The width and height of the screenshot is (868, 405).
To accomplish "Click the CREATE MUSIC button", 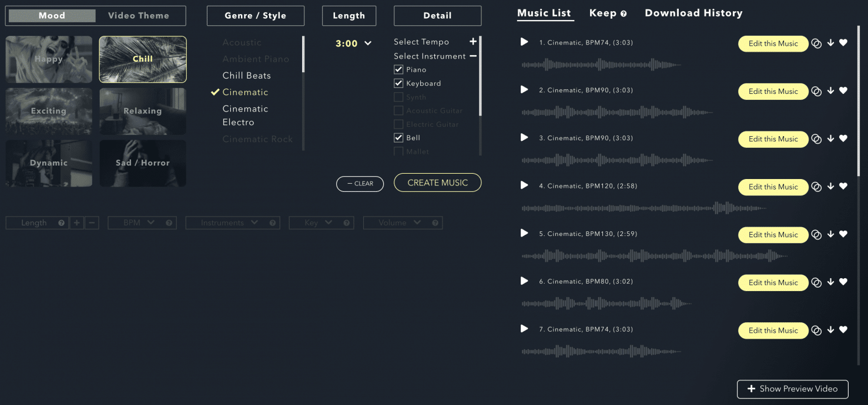I will (437, 183).
